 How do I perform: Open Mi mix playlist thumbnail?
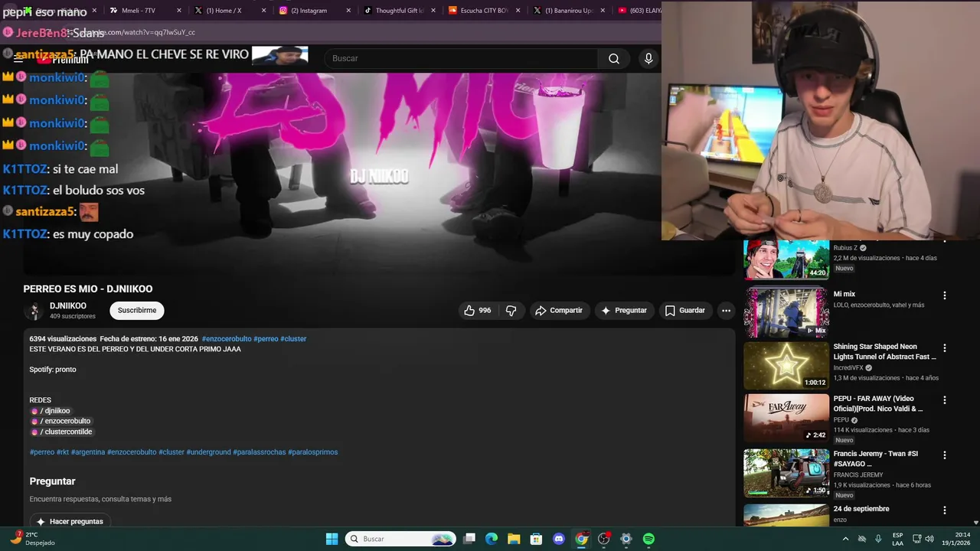786,313
